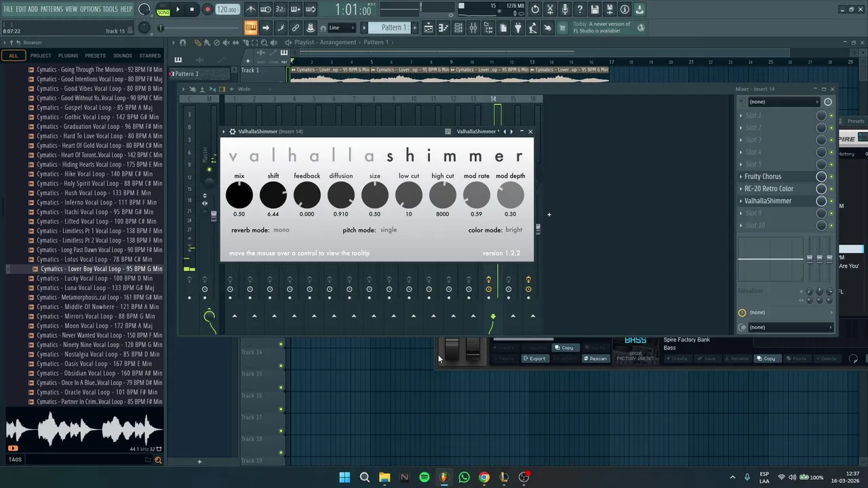Click the Save project disk icon

pyautogui.click(x=595, y=9)
